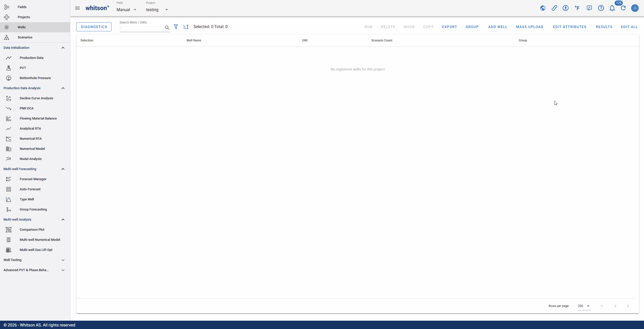
Task: Open Flowing Material Balance in the sidebar
Action: [35, 118]
